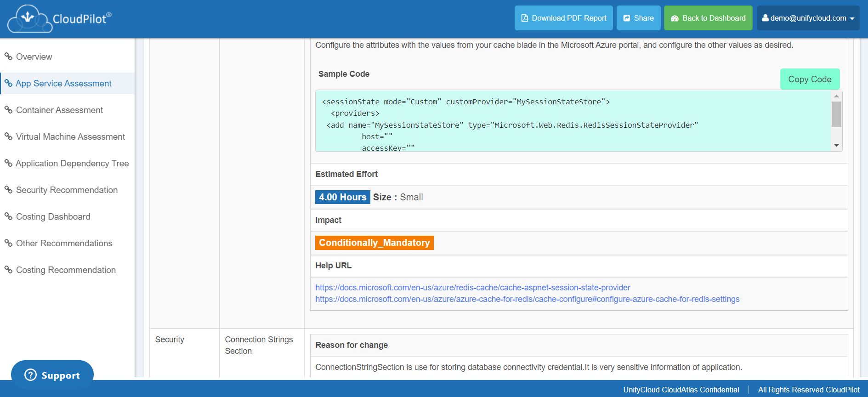Image resolution: width=868 pixels, height=397 pixels.
Task: Click inside the sample code text area
Action: point(573,121)
